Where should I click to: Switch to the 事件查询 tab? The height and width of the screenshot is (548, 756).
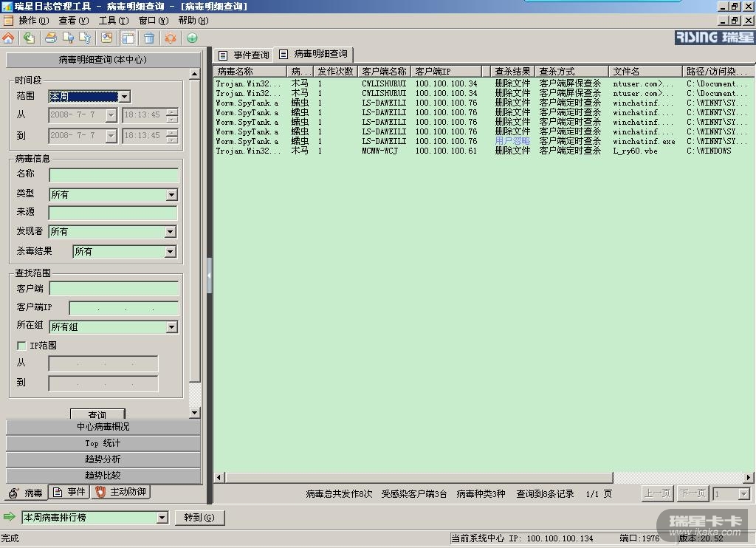tap(244, 55)
